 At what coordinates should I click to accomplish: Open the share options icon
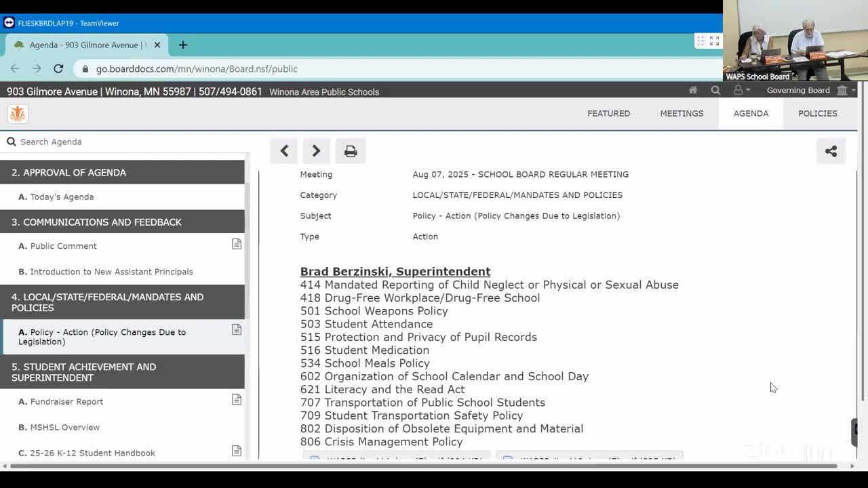(x=831, y=151)
